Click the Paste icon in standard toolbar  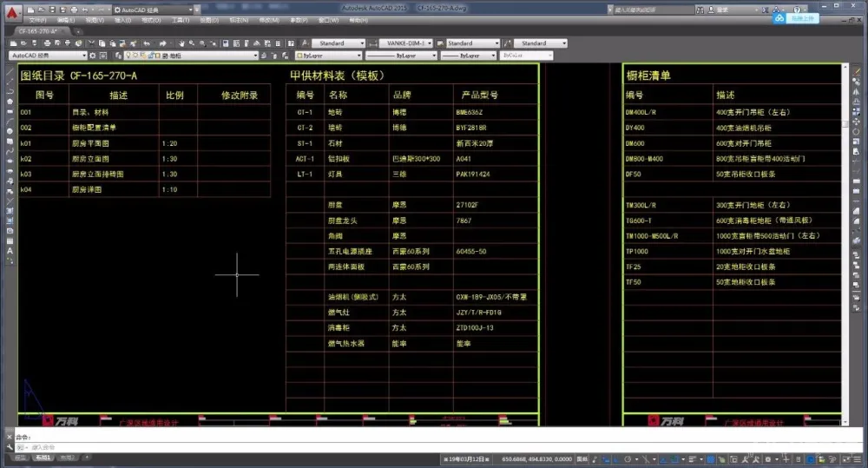pos(112,43)
